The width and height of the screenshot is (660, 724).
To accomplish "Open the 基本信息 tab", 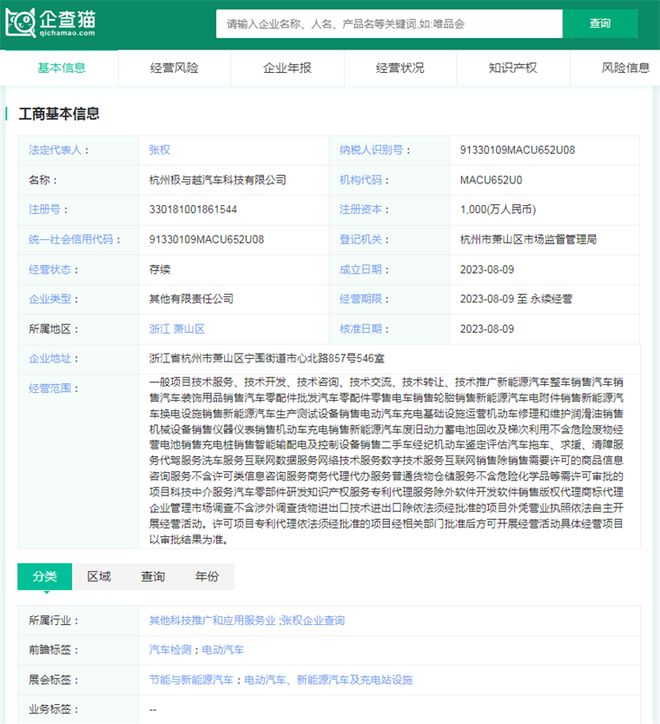I will pos(61,68).
